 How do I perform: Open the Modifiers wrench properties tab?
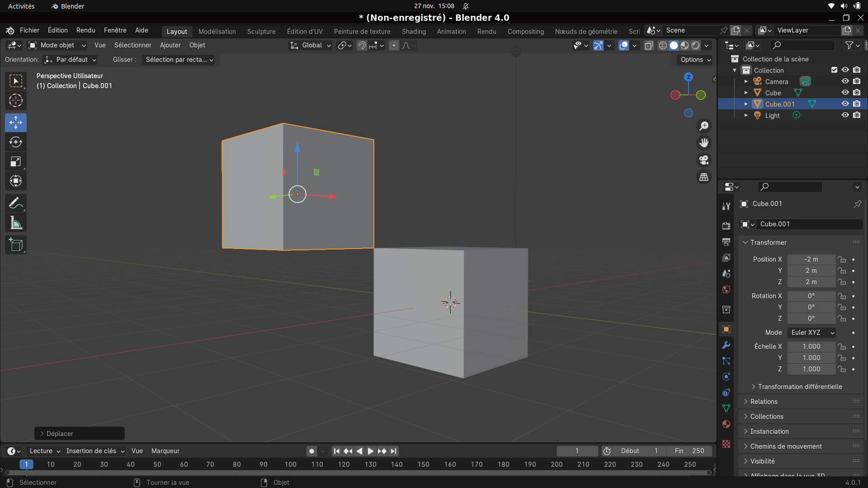click(x=726, y=345)
